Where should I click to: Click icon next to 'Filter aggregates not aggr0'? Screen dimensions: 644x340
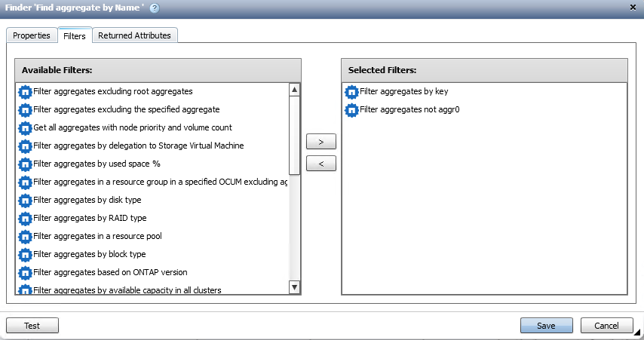(351, 110)
